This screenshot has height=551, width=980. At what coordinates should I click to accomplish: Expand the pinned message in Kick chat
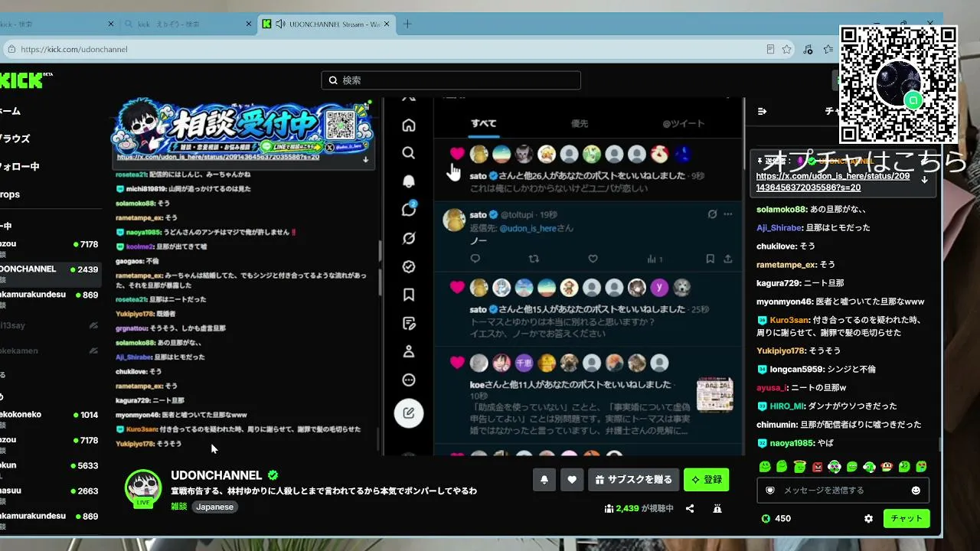(x=924, y=180)
